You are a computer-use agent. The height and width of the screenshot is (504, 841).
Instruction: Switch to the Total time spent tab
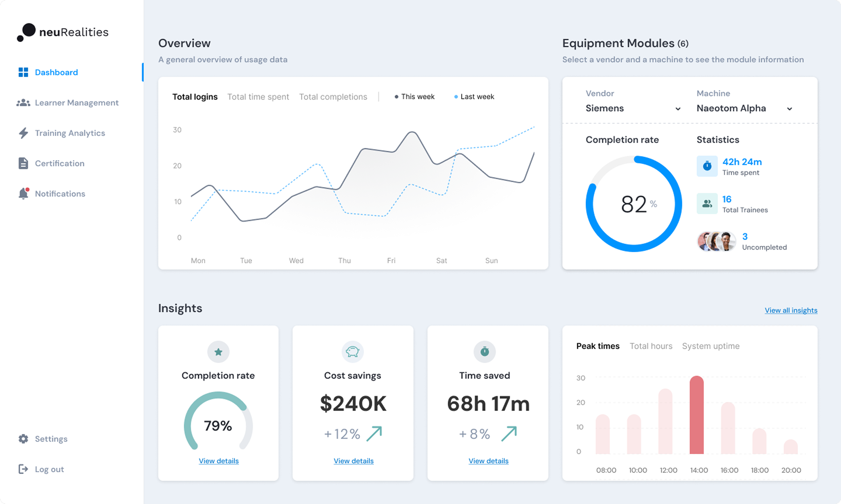point(258,96)
